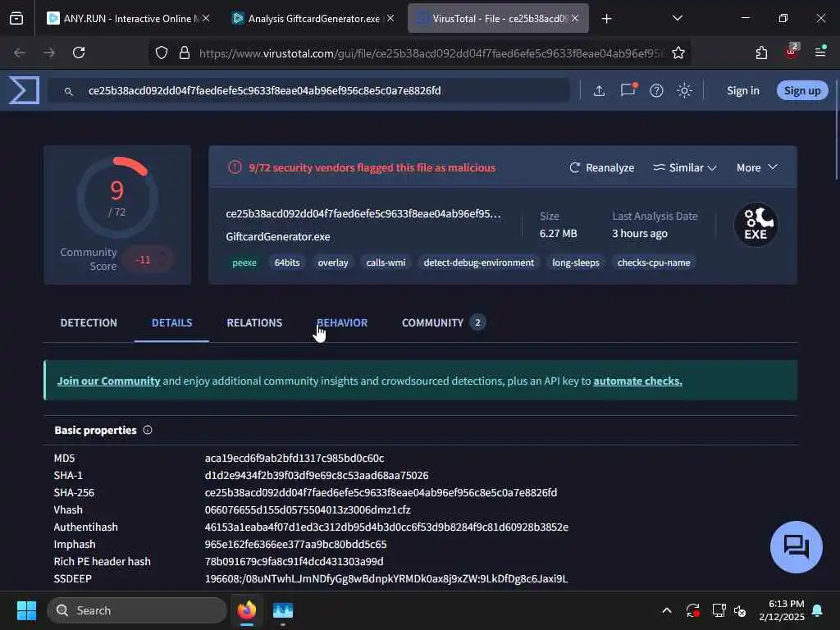Click the browser back arrow
The width and height of the screenshot is (840, 630).
click(x=20, y=52)
